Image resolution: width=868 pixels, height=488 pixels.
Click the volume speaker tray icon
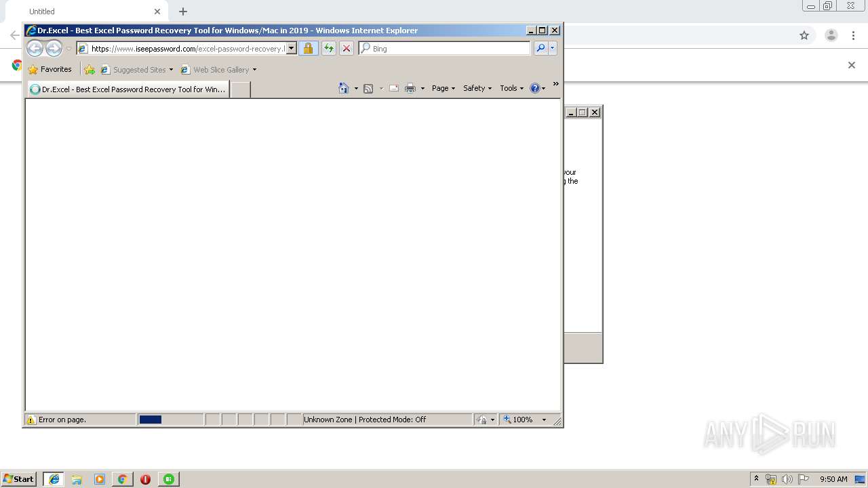[787, 479]
